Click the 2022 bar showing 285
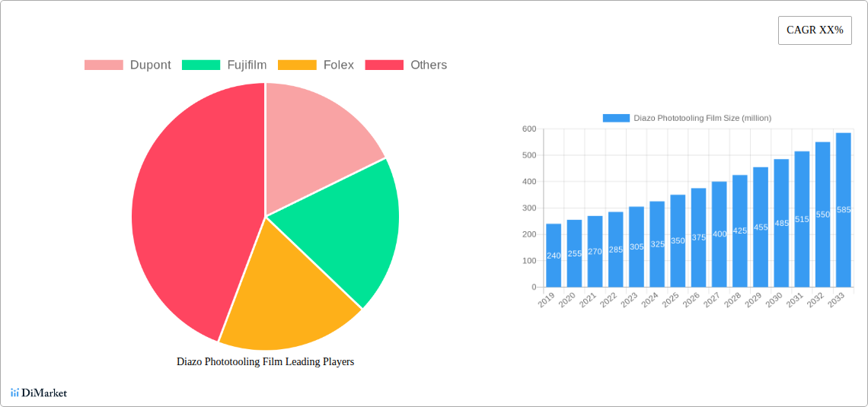The width and height of the screenshot is (868, 407). tap(615, 250)
